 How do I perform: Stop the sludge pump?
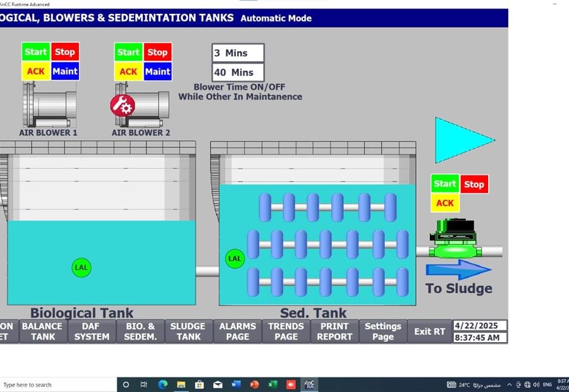474,184
